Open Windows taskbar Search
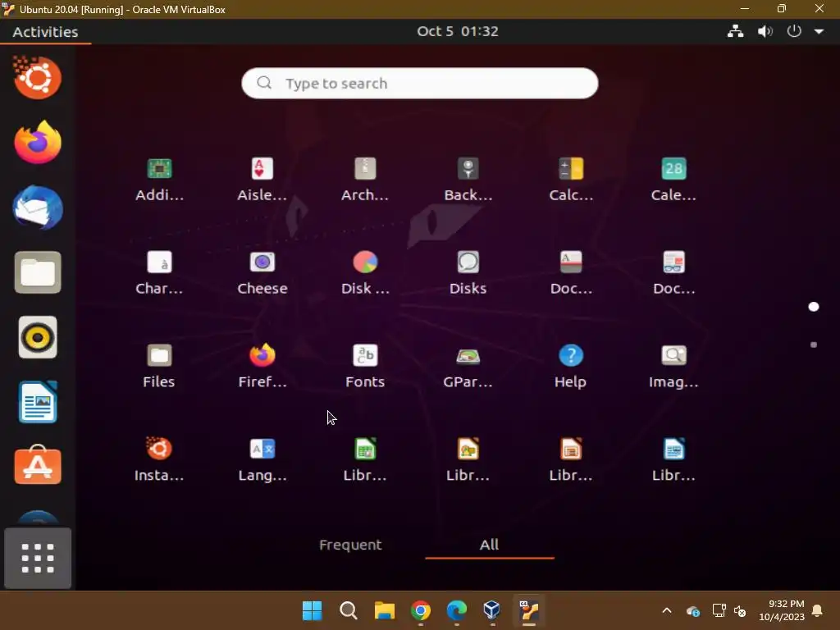The image size is (840, 630). pyautogui.click(x=348, y=610)
